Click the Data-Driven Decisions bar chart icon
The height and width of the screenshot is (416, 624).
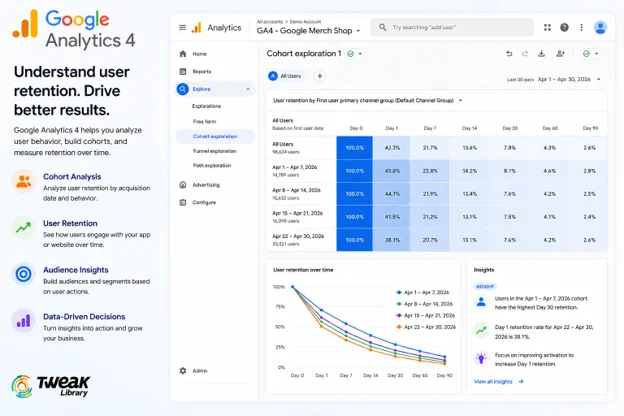pos(23,321)
